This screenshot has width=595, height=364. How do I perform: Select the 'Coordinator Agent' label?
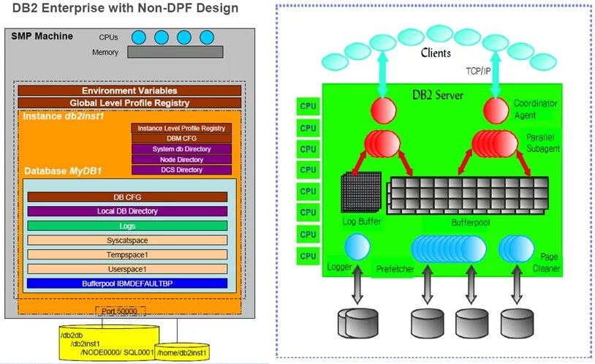535,110
